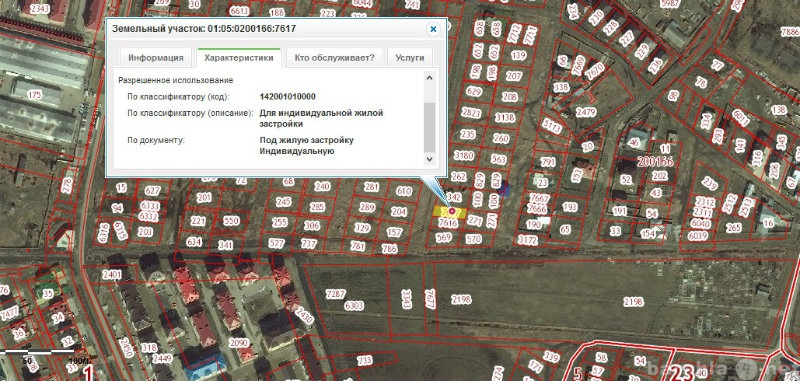The height and width of the screenshot is (381, 800).
Task: Close the land parcel info popup
Action: tap(433, 30)
